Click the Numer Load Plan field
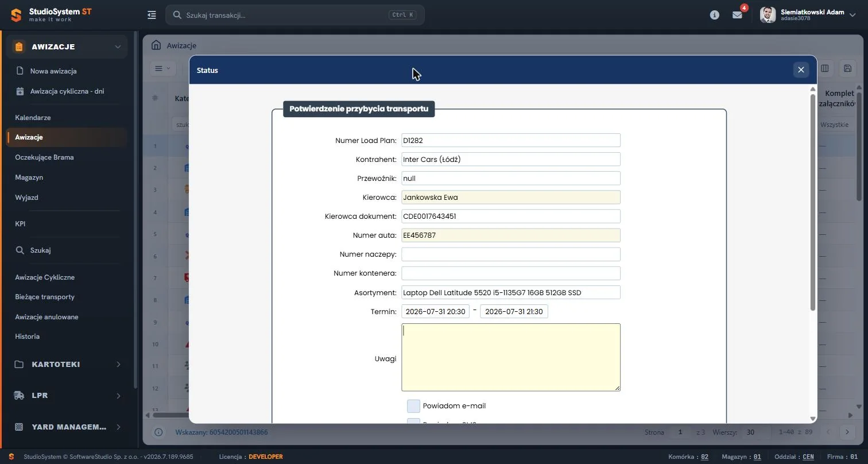 pos(511,140)
